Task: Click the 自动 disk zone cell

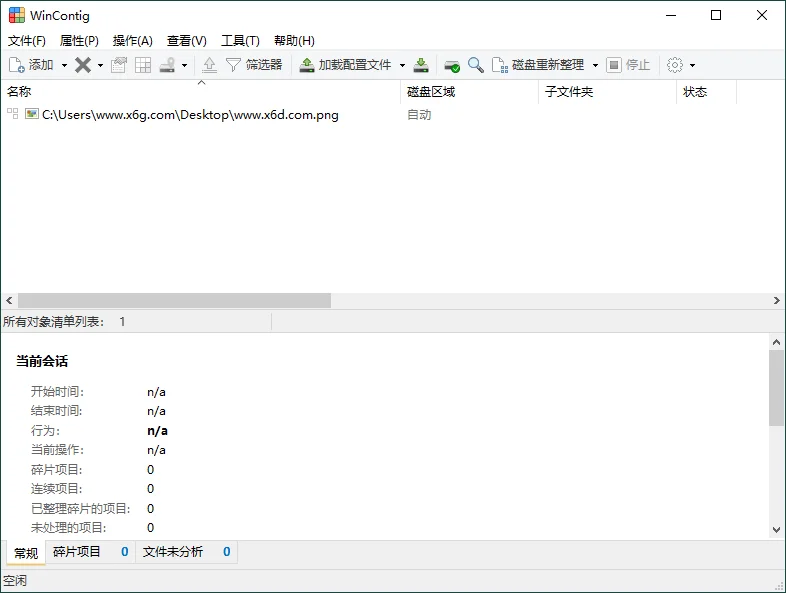Action: coord(419,115)
